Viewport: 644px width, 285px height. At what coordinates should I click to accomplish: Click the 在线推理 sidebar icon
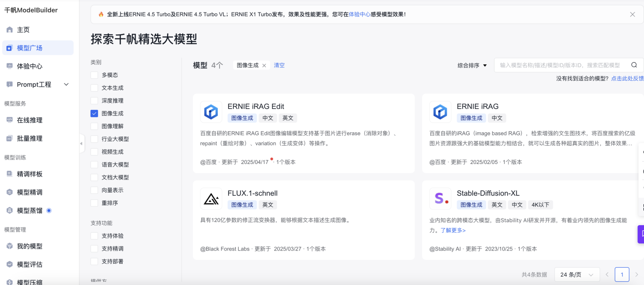(9, 120)
